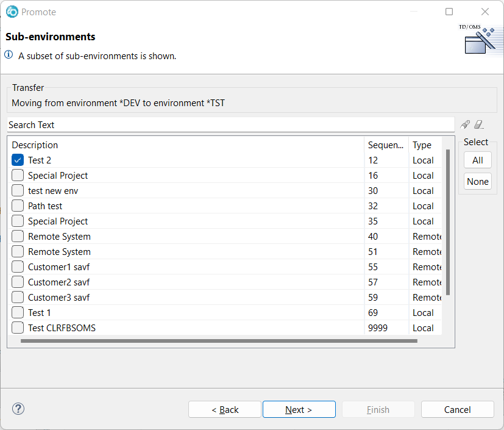Click the flashlight search icon

(465, 124)
